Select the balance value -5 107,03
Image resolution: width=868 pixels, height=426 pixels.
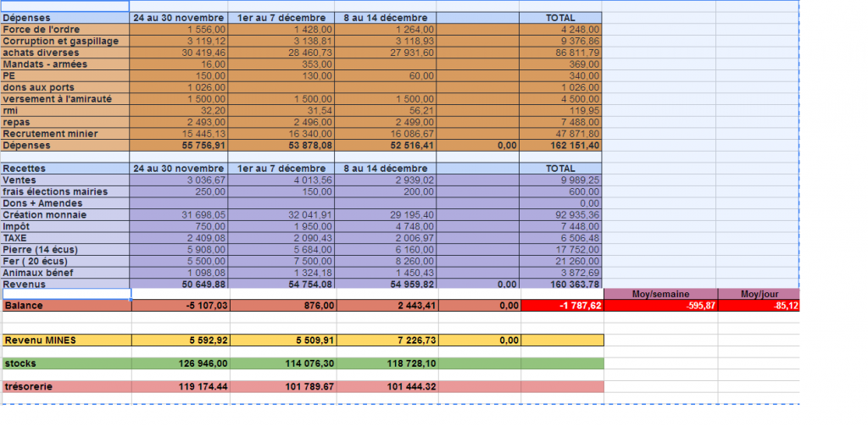181,306
